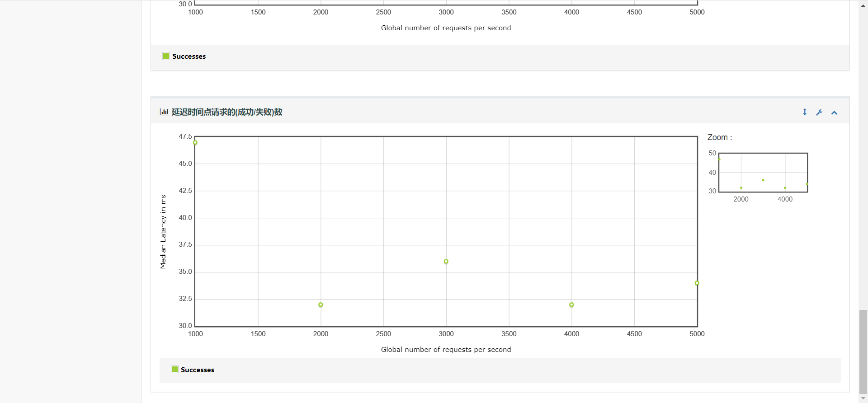
Task: Click the Zoom overview mini chart
Action: click(763, 173)
